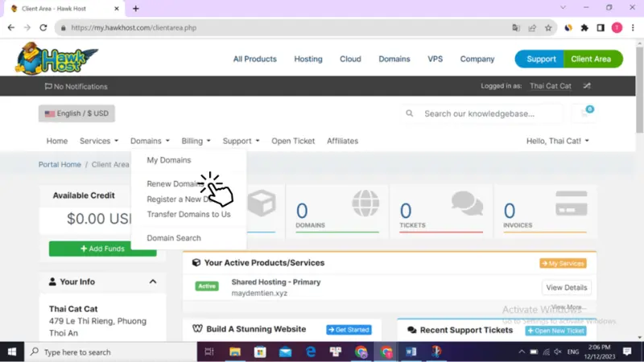Image resolution: width=644 pixels, height=362 pixels.
Task: Open Hosting in top navigation
Action: (308, 59)
